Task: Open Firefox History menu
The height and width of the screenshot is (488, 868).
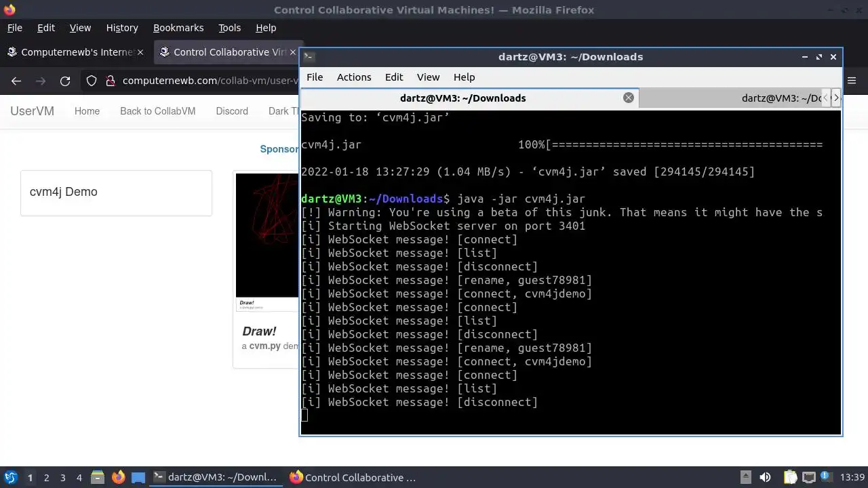Action: click(122, 28)
